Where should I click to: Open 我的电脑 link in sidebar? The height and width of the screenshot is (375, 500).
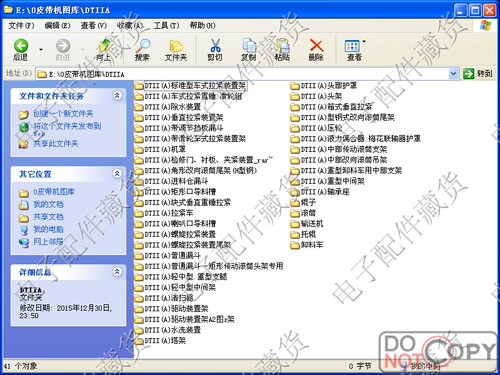click(x=48, y=229)
